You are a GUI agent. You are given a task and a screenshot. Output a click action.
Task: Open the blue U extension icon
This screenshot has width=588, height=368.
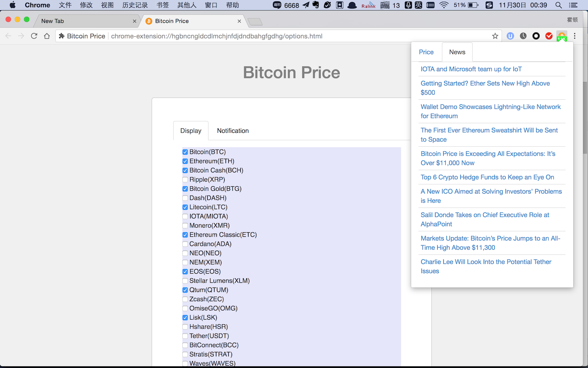tap(510, 36)
